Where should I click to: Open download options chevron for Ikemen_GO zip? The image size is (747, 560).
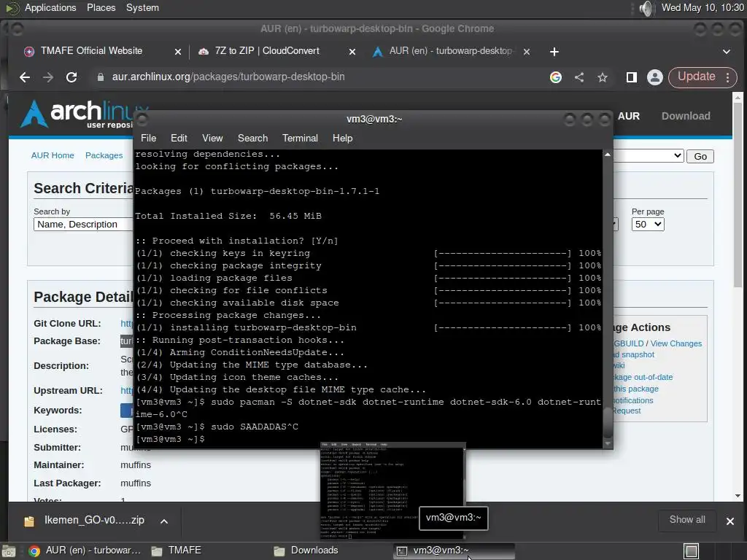164,521
